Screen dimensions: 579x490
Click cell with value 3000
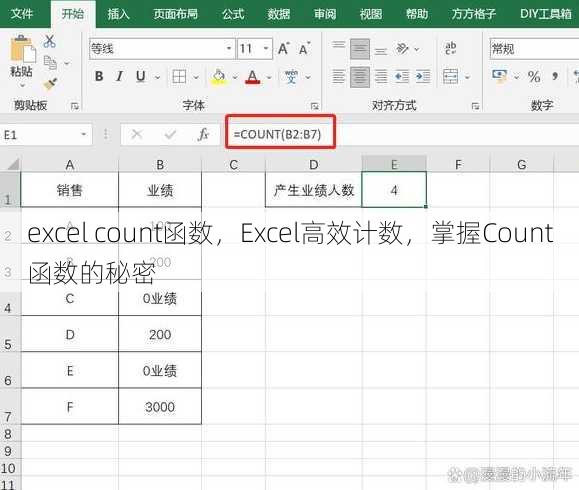pos(160,407)
